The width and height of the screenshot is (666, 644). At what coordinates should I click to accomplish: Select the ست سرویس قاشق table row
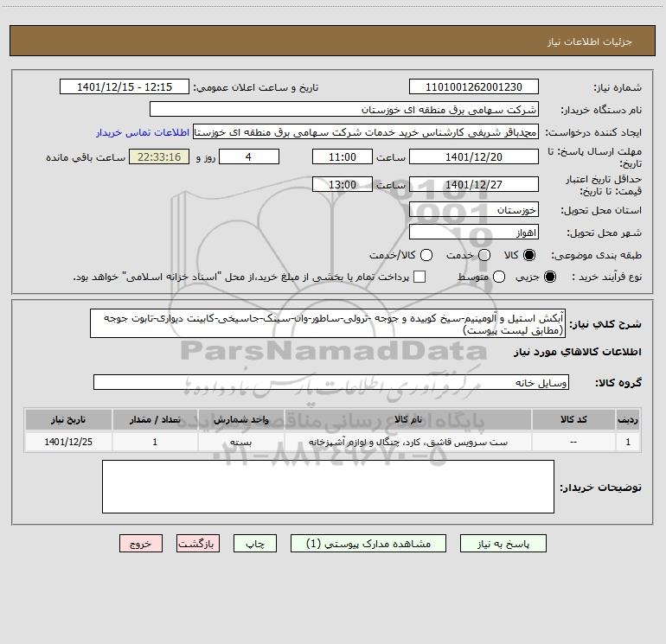point(333,442)
